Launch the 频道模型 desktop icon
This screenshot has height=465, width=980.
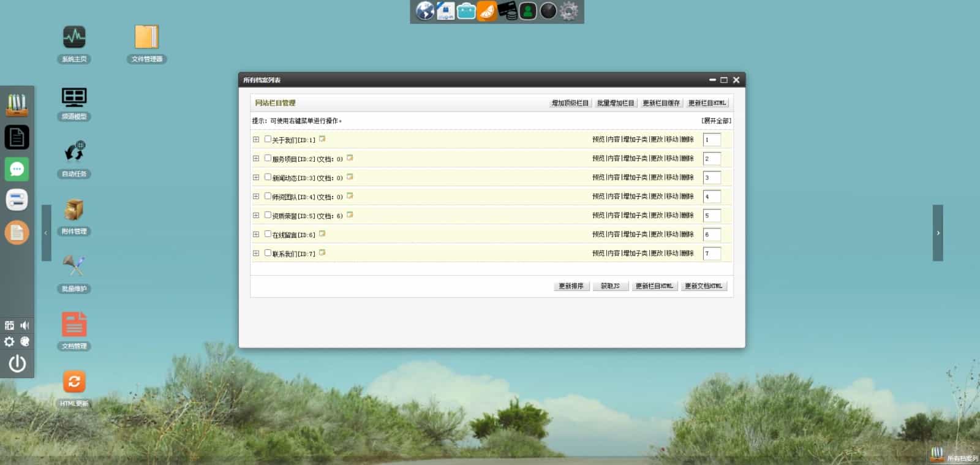(x=74, y=97)
